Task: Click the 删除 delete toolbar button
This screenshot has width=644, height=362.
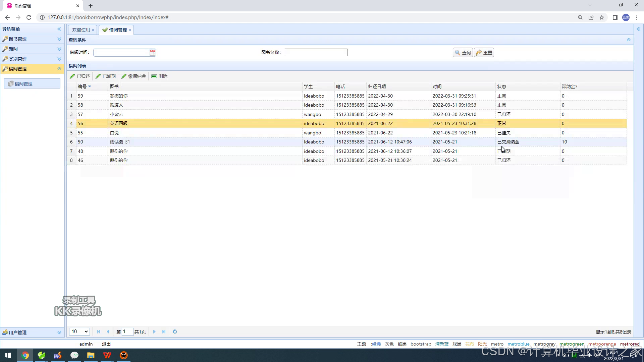Action: (x=159, y=76)
